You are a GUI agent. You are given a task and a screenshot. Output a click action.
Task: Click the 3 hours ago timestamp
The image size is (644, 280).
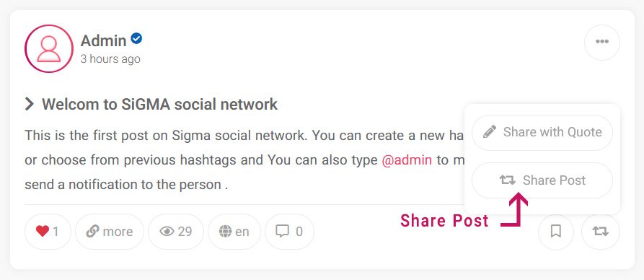point(110,58)
